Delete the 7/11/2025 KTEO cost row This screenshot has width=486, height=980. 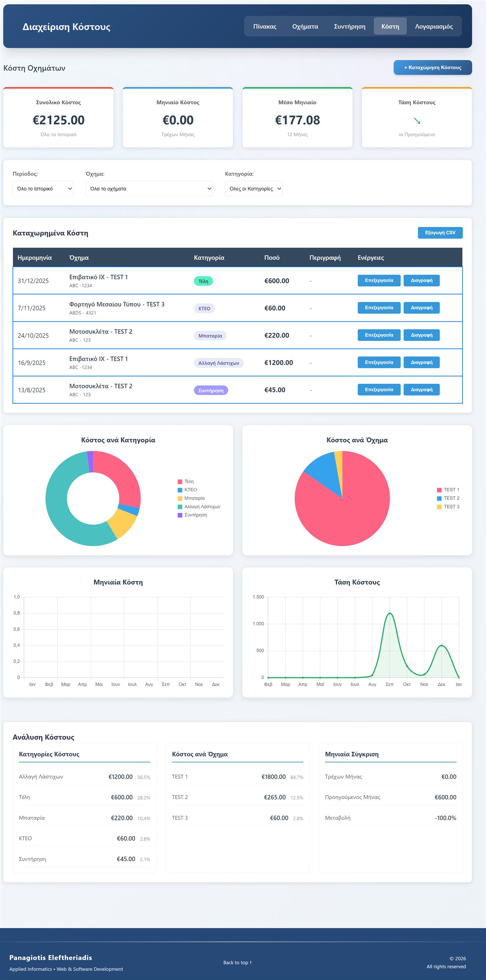[x=421, y=308]
